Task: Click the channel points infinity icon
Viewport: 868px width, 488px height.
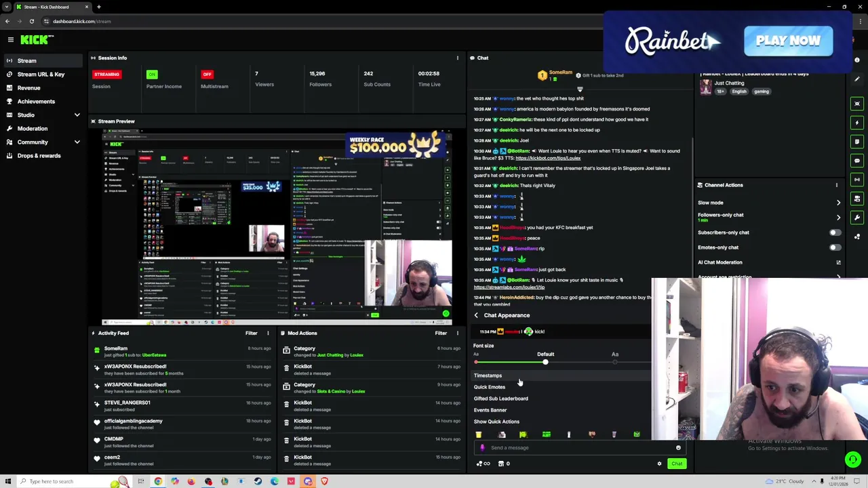Action: pos(484,464)
